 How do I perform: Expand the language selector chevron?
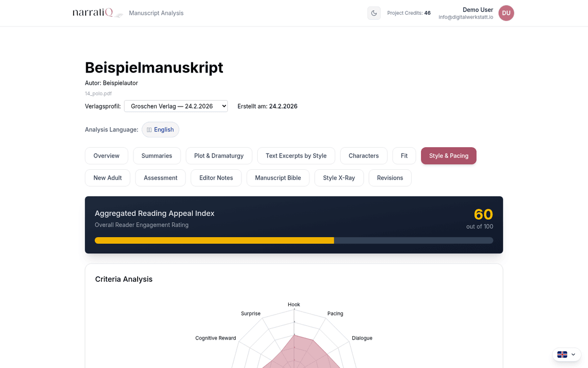pyautogui.click(x=573, y=354)
